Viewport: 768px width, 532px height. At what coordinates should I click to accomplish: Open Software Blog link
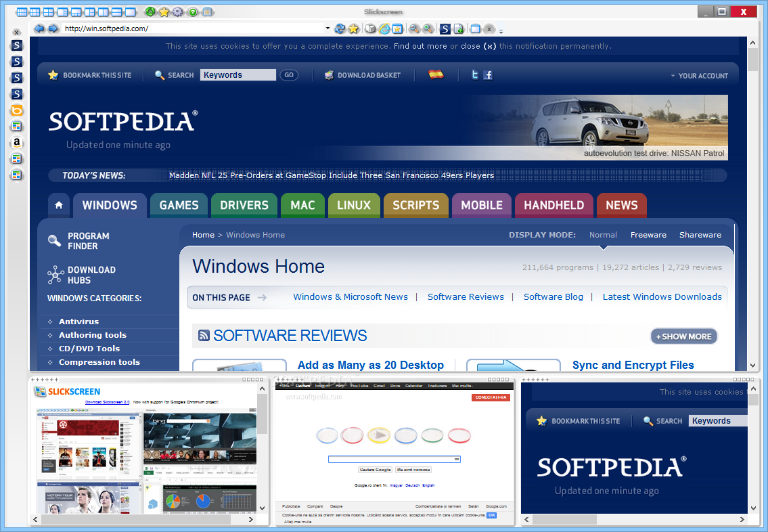tap(554, 297)
